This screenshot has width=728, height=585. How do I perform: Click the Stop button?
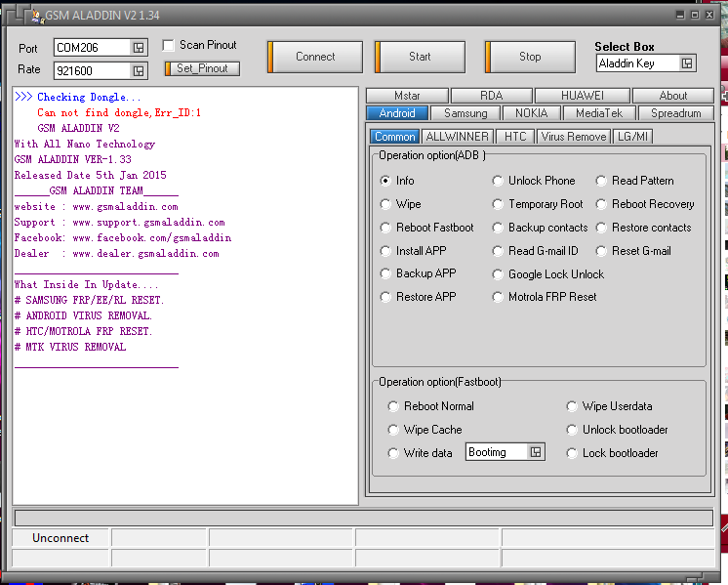coord(530,57)
